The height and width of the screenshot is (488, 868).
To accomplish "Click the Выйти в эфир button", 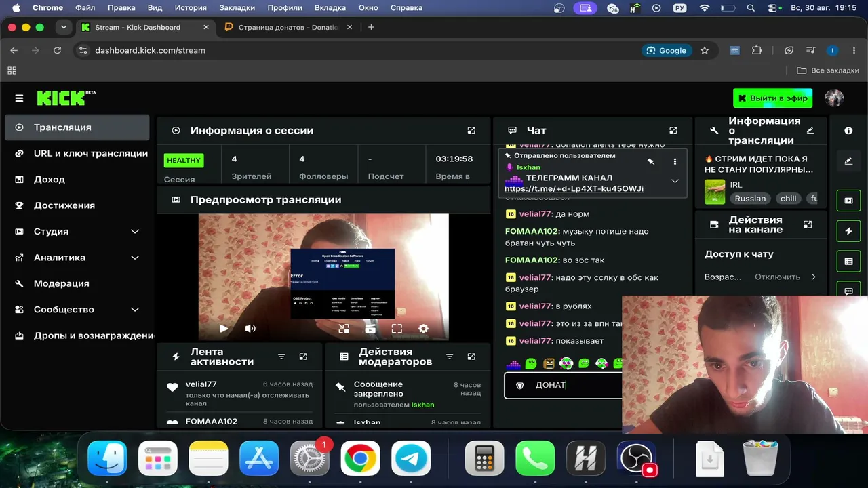I will coord(772,98).
